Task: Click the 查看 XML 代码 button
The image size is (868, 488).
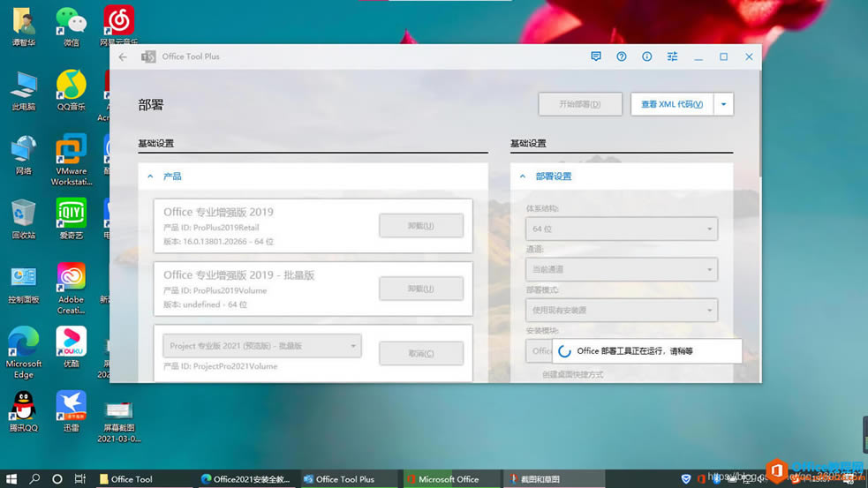Action: (671, 104)
